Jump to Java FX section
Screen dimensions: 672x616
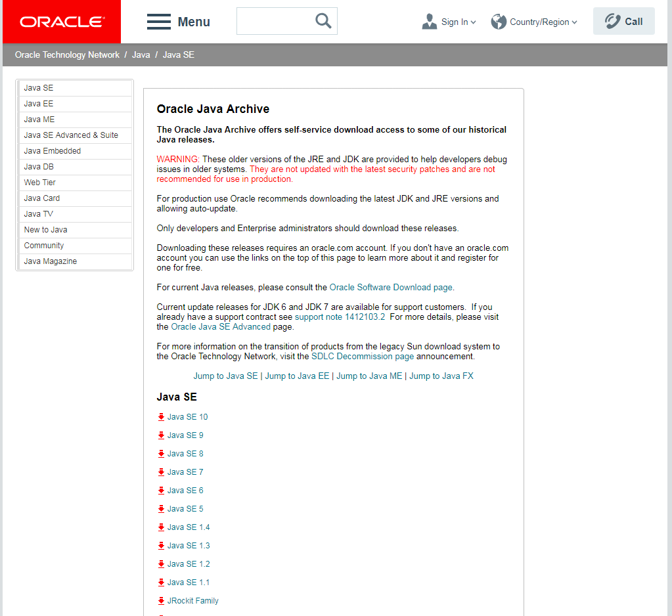[441, 376]
